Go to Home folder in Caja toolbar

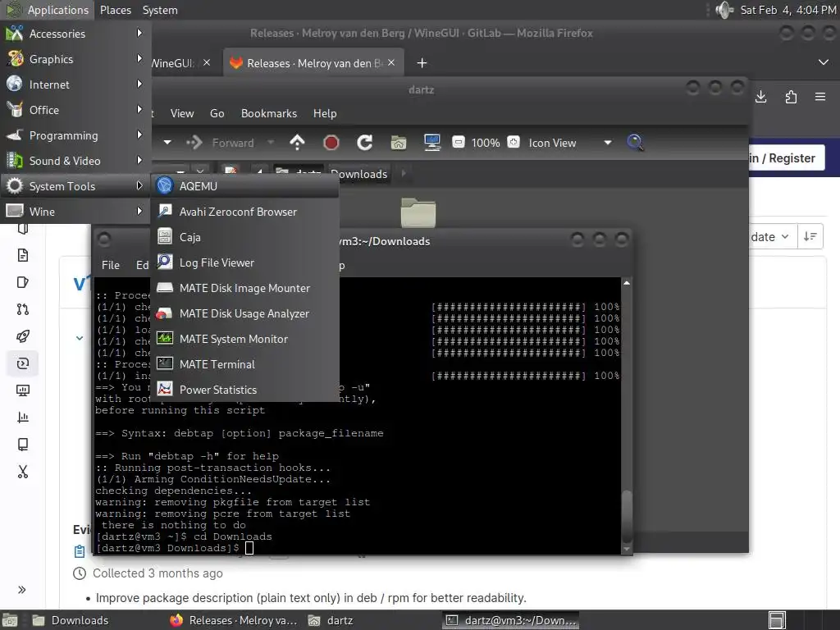click(398, 143)
